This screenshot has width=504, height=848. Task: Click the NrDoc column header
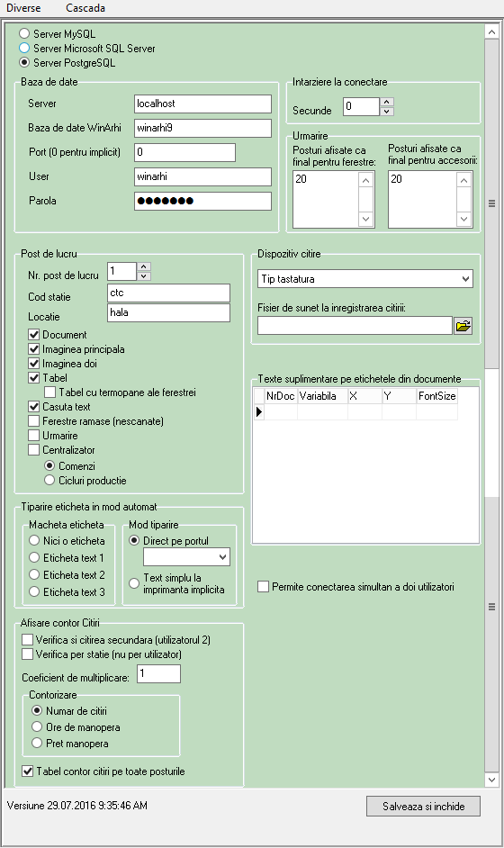pos(281,396)
